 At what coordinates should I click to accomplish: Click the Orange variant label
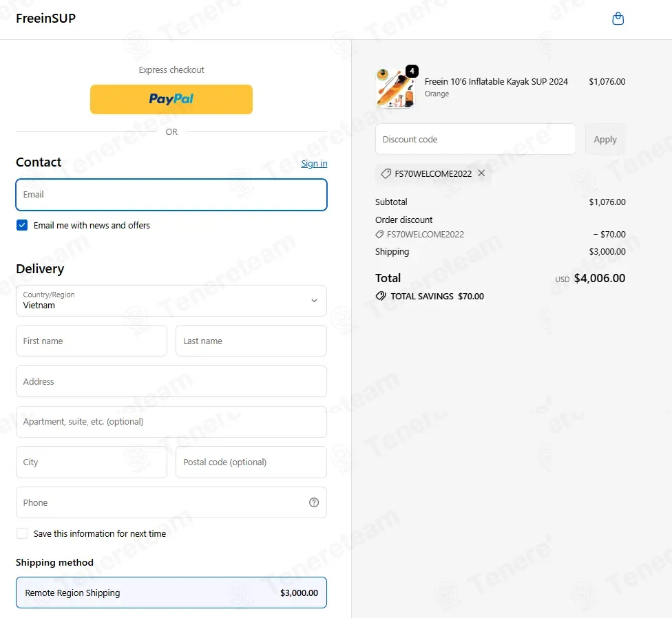coord(437,94)
